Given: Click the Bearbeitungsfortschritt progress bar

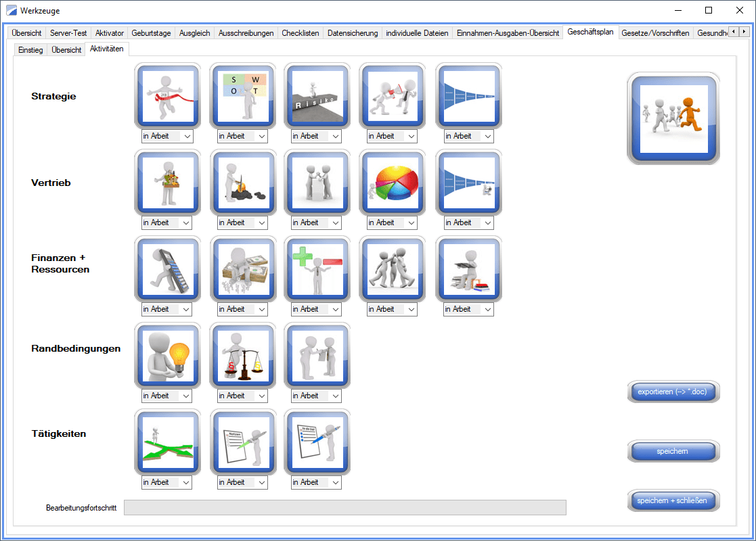Looking at the screenshot, I should click(x=344, y=507).
